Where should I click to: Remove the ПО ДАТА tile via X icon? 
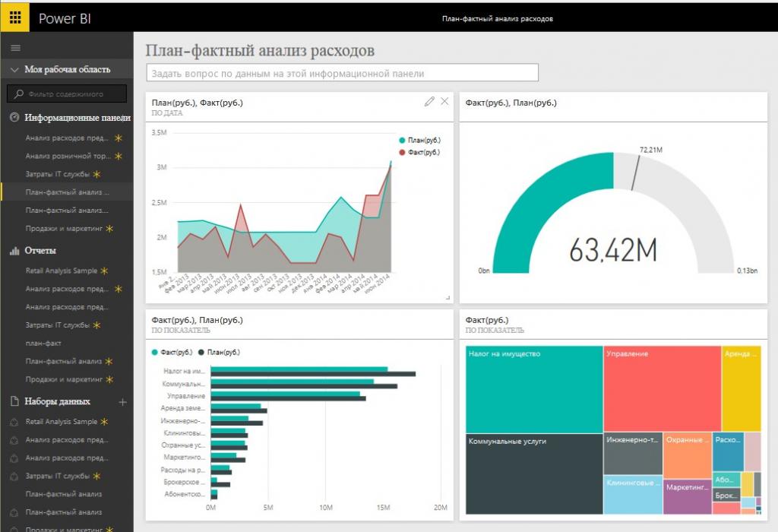[444, 100]
